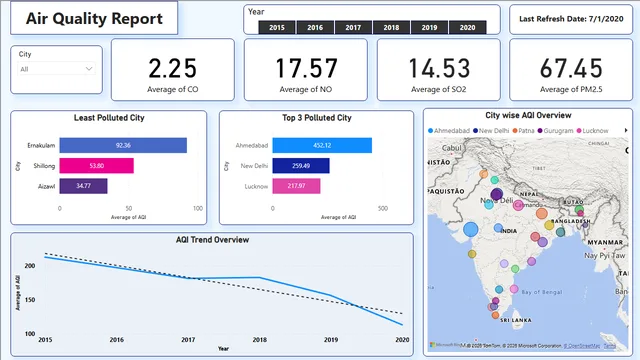The height and width of the screenshot is (360, 640).
Task: Select the Shillong bar showing 53.80
Action: [x=97, y=166]
